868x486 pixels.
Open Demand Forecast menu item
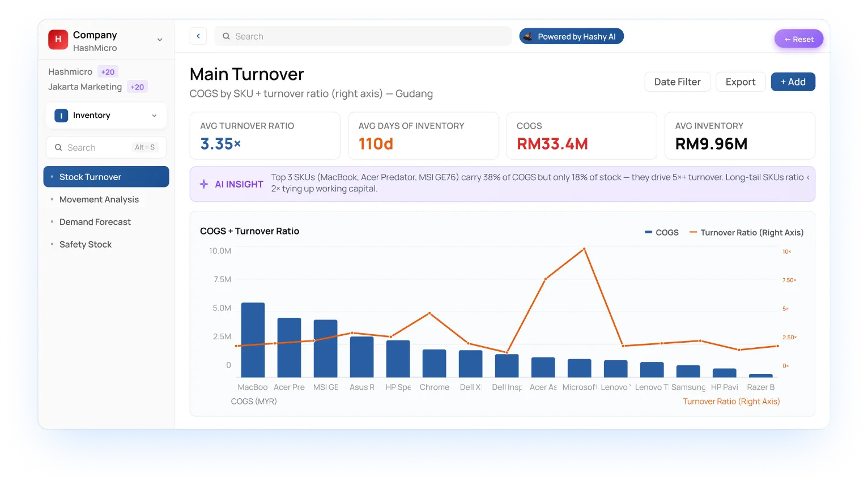tap(95, 222)
